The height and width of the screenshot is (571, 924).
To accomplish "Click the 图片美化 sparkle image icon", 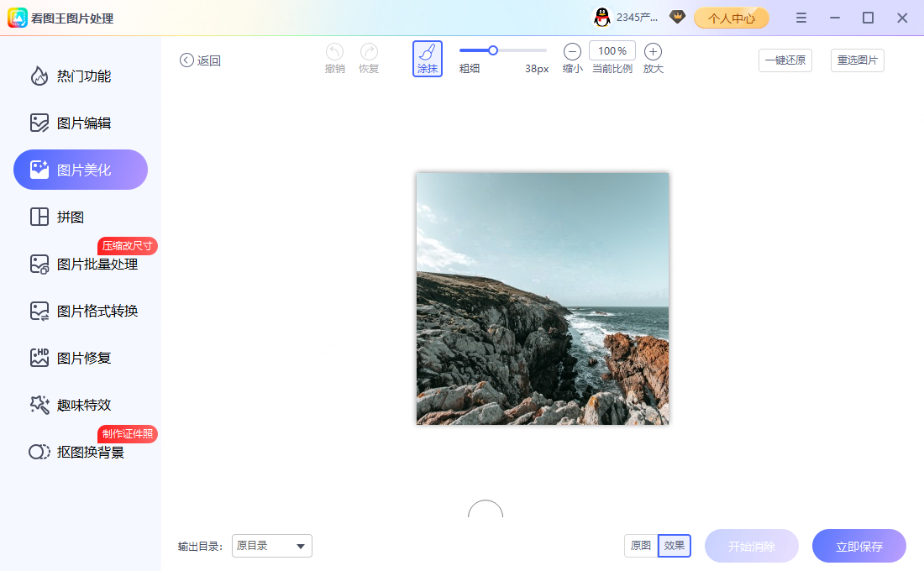I will click(x=39, y=170).
